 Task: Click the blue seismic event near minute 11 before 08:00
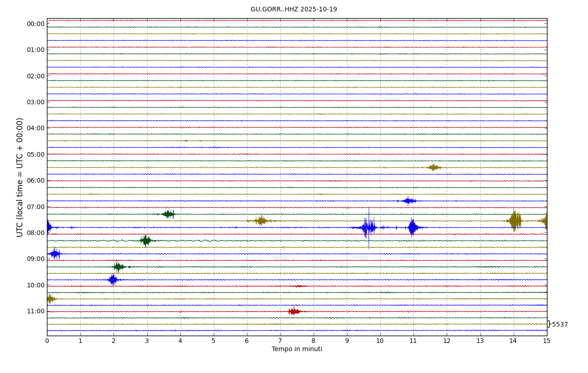pyautogui.click(x=413, y=227)
